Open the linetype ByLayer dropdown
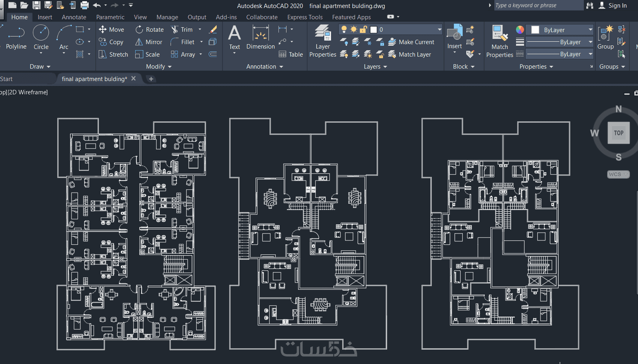The image size is (638, 364). 590,54
